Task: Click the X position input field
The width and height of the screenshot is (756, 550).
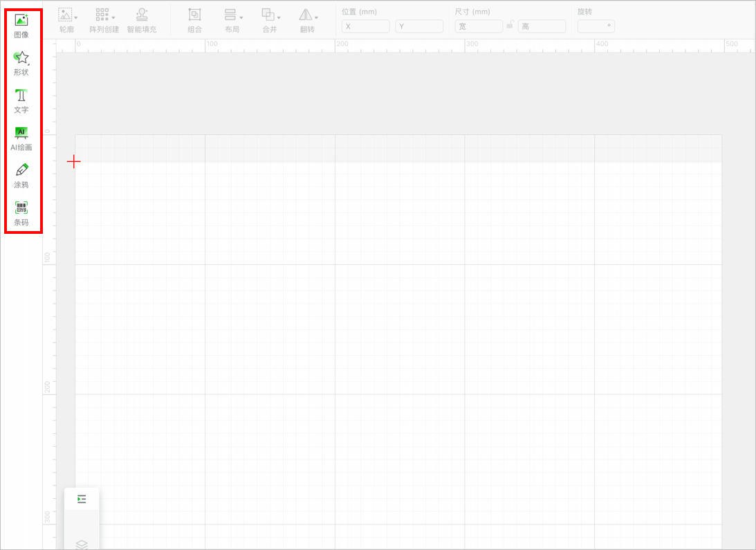Action: (x=366, y=26)
